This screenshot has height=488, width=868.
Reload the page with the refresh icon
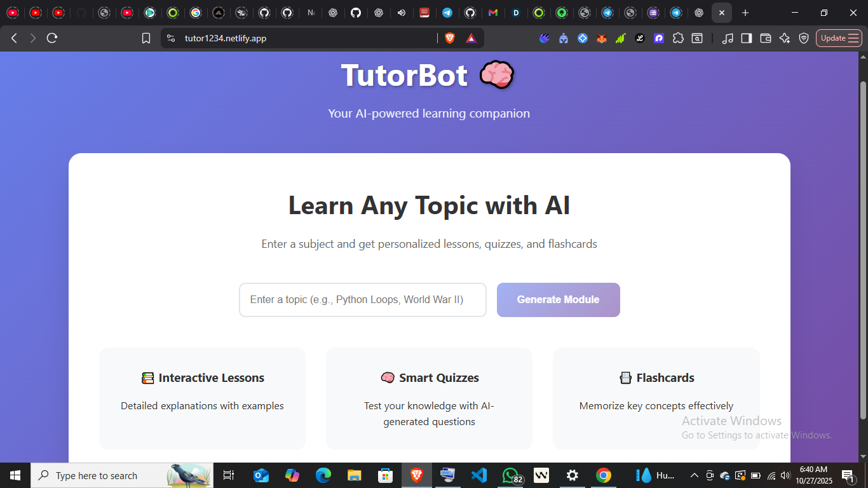tap(52, 38)
